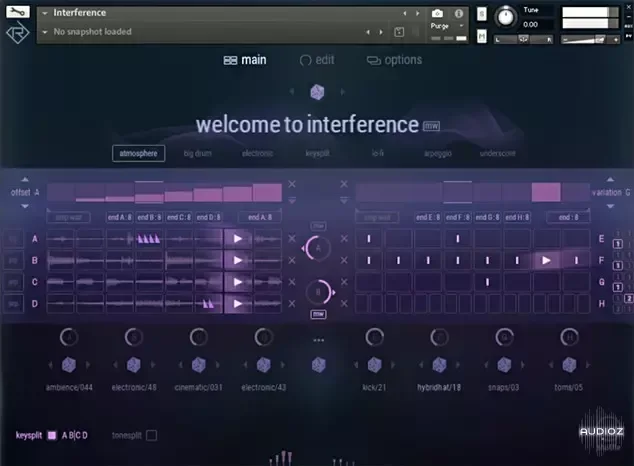Toggle the mute M button
The height and width of the screenshot is (466, 634).
482,37
